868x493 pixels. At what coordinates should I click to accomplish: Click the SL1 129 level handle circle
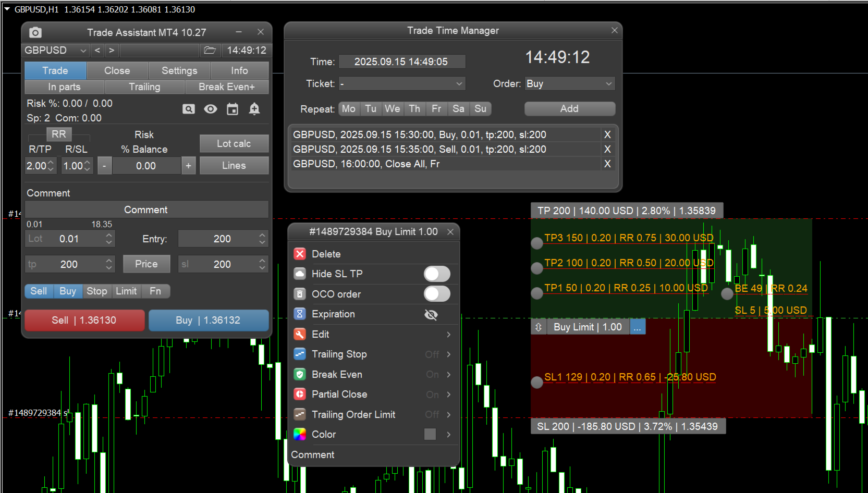pyautogui.click(x=537, y=382)
